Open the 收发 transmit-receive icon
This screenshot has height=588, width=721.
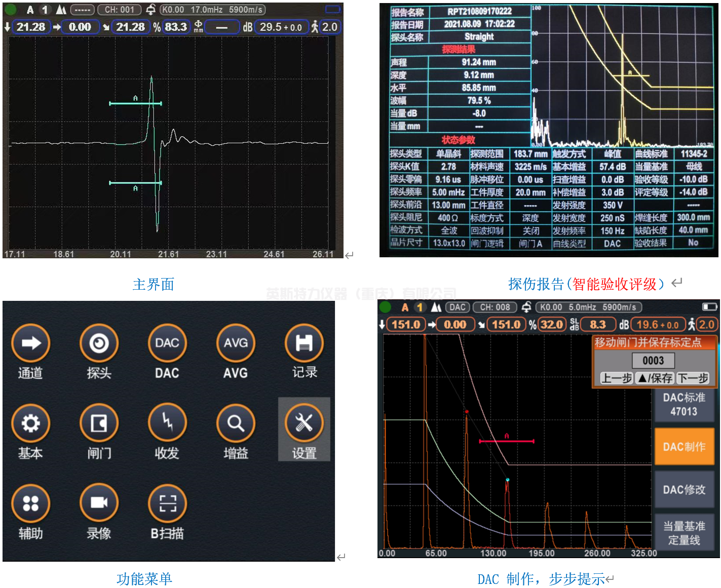click(167, 423)
